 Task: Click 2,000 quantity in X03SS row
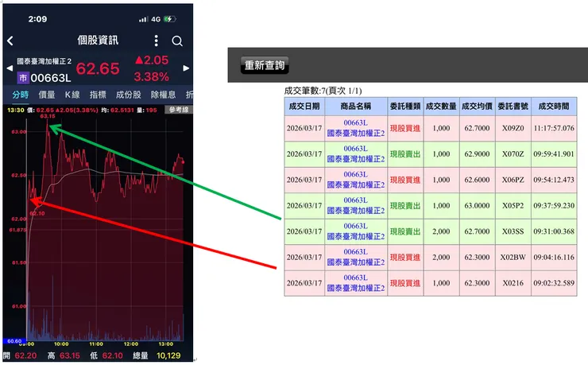(441, 231)
